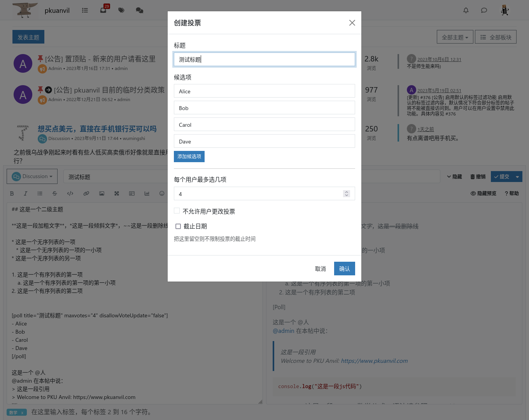This screenshot has height=420, width=529.
Task: Open https://www.pkuanvil.com link in preview
Action: click(374, 361)
